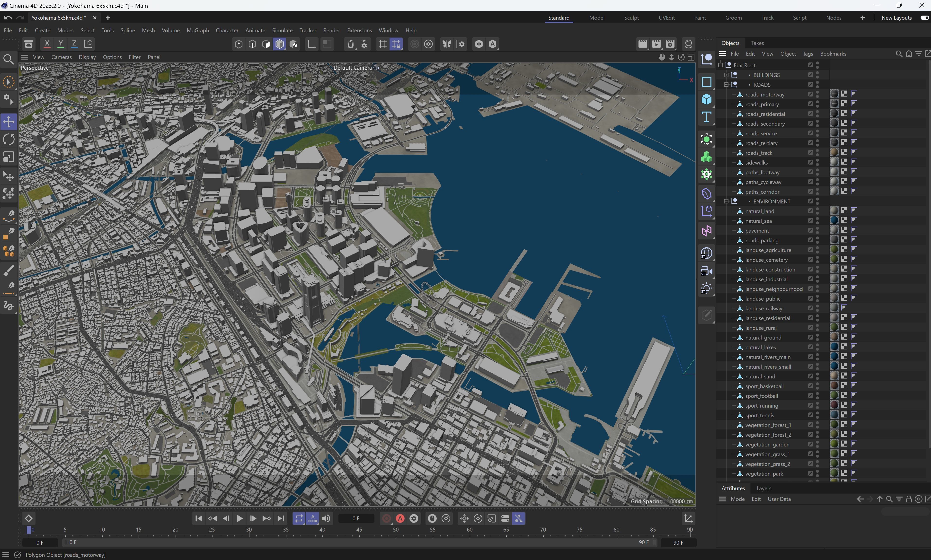Open the Extensions menu

tap(359, 30)
